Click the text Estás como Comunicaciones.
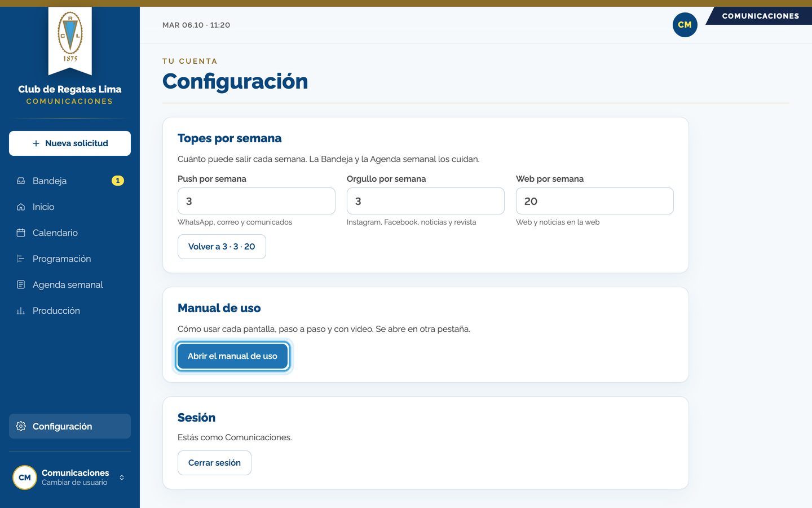The height and width of the screenshot is (508, 812). coord(235,437)
